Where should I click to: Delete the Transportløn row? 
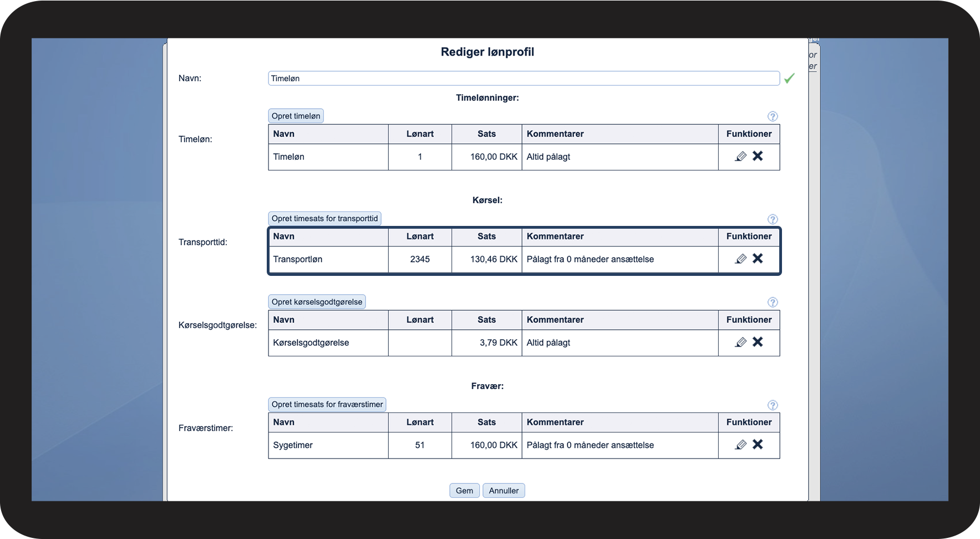point(758,259)
